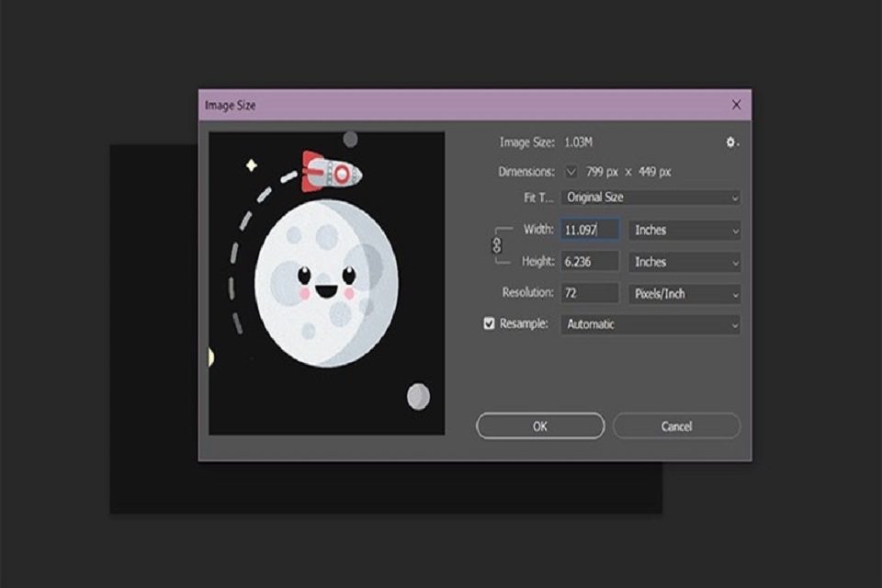The height and width of the screenshot is (588, 882).
Task: Click the Width field showing 11.097
Action: pyautogui.click(x=590, y=230)
